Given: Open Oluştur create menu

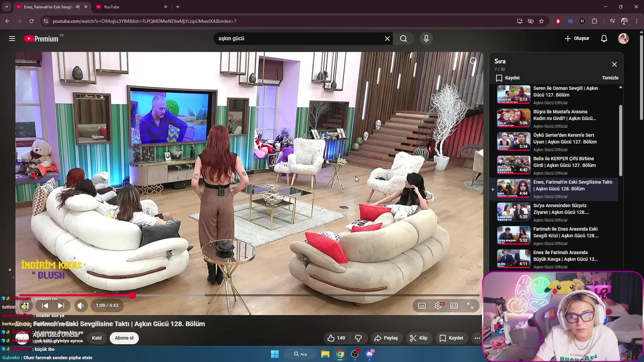Looking at the screenshot, I should tap(577, 38).
